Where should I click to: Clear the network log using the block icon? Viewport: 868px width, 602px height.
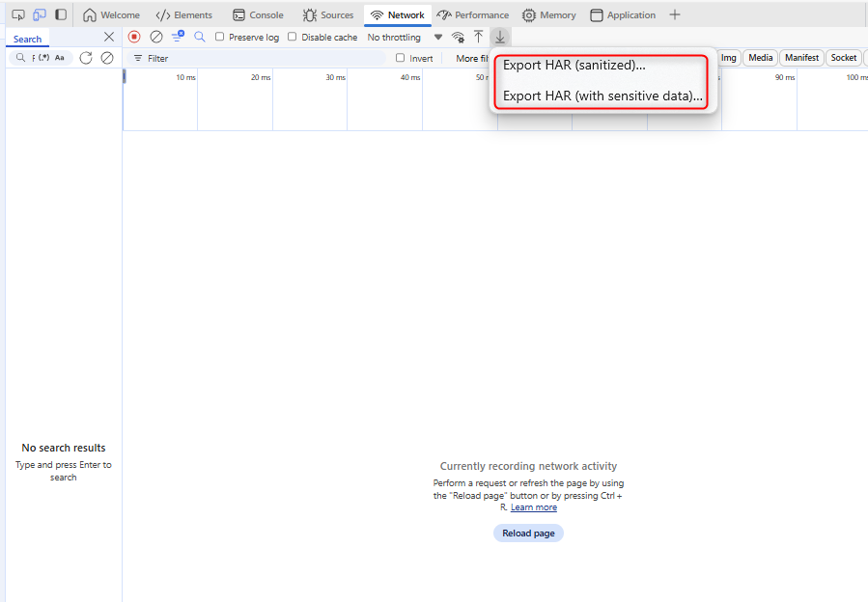tap(156, 37)
